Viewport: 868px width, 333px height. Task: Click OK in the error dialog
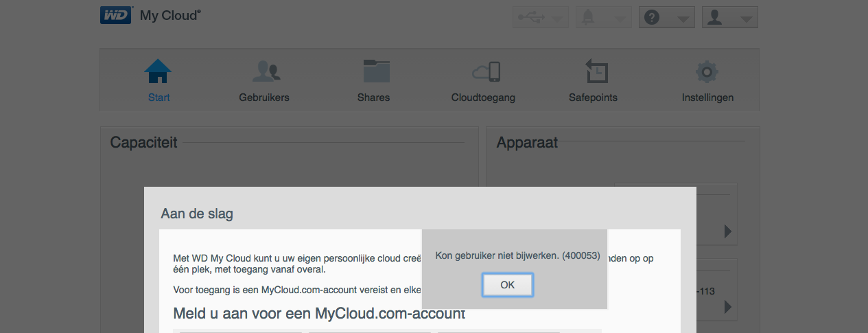[x=507, y=285]
